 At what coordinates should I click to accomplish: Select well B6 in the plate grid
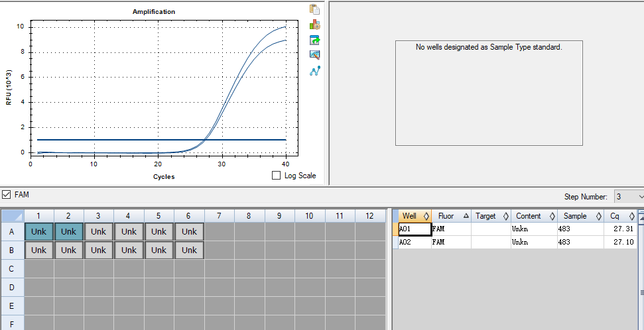[189, 250]
